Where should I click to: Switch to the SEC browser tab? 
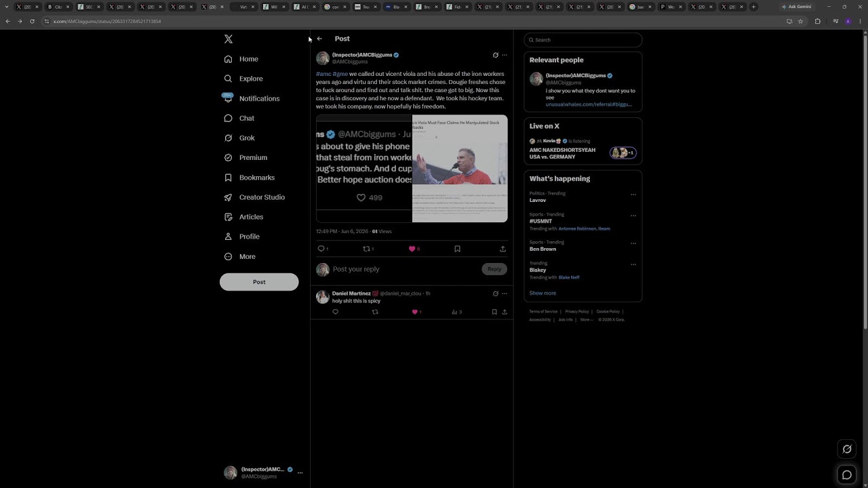(x=88, y=7)
